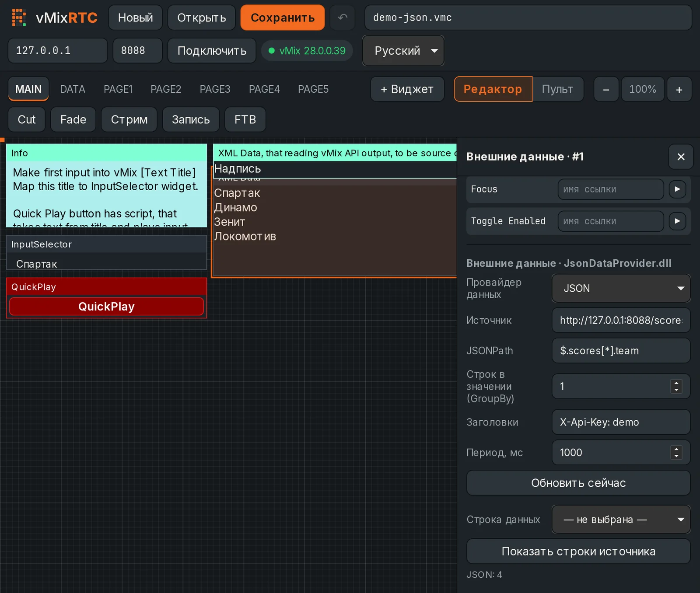Image resolution: width=700 pixels, height=593 pixels.
Task: Click the IP address field 127.0.0.1
Action: 58,51
